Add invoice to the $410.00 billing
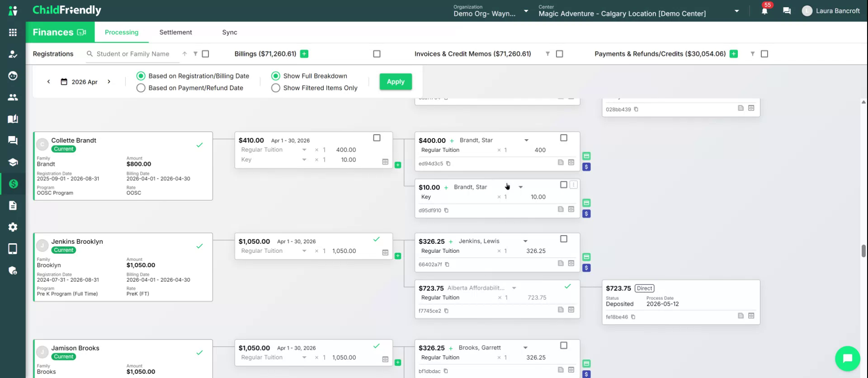868x378 pixels. (398, 165)
